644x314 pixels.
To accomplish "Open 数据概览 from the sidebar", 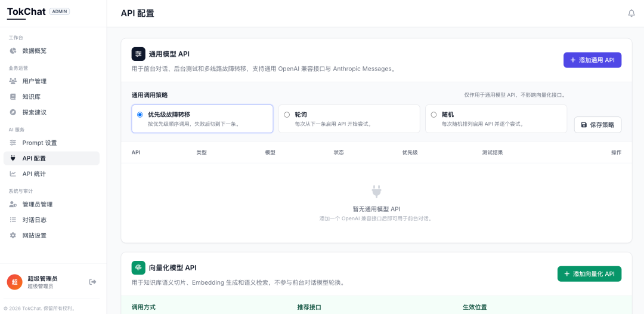I will (x=51, y=51).
